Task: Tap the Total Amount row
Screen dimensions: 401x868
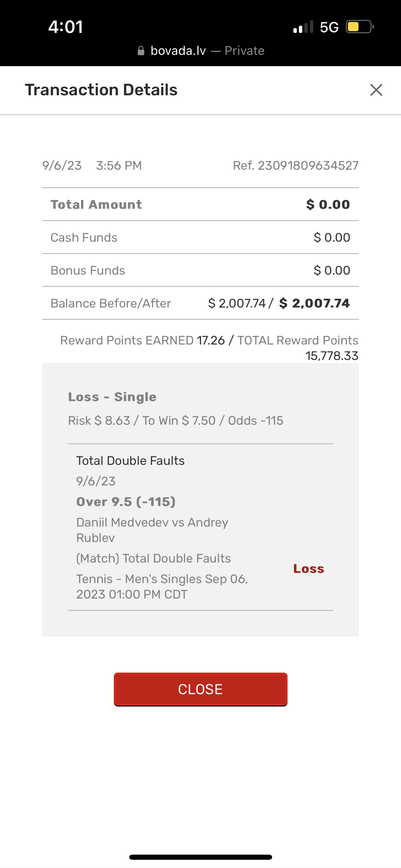Action: pyautogui.click(x=200, y=205)
